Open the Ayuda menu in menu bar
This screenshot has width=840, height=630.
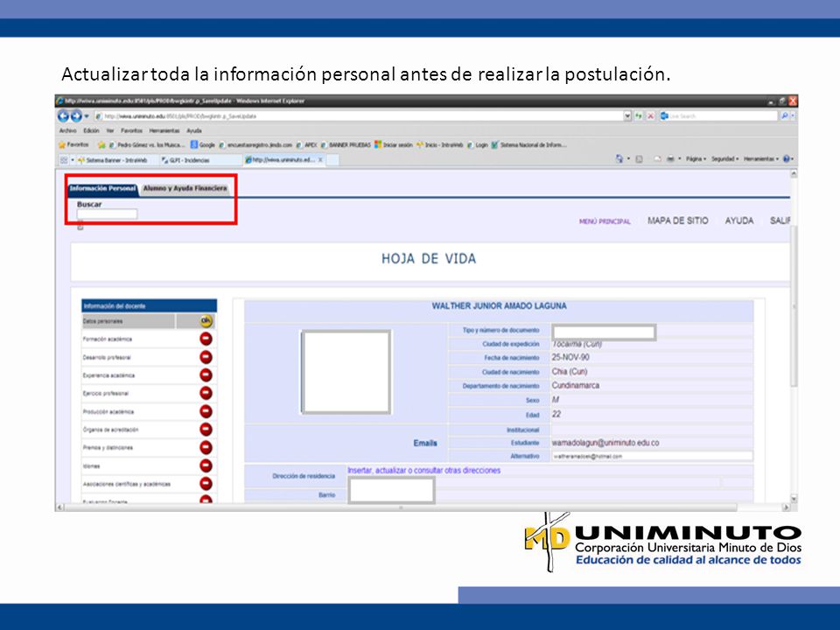tap(194, 130)
